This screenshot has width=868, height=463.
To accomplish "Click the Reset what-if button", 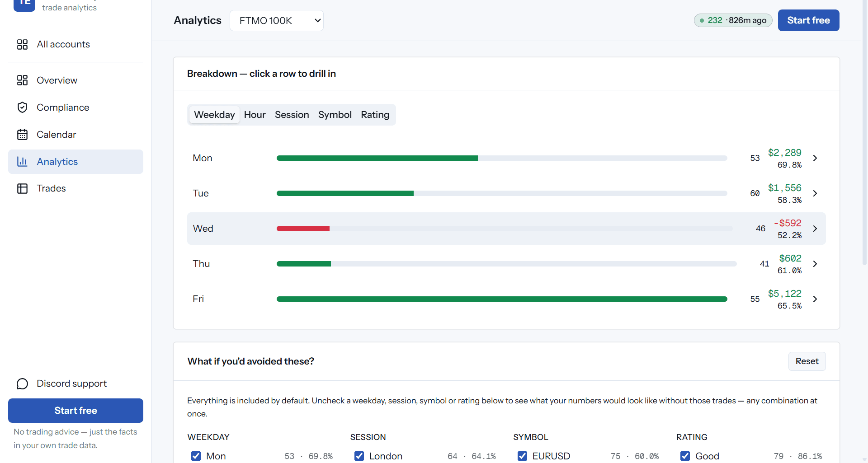I will point(807,361).
